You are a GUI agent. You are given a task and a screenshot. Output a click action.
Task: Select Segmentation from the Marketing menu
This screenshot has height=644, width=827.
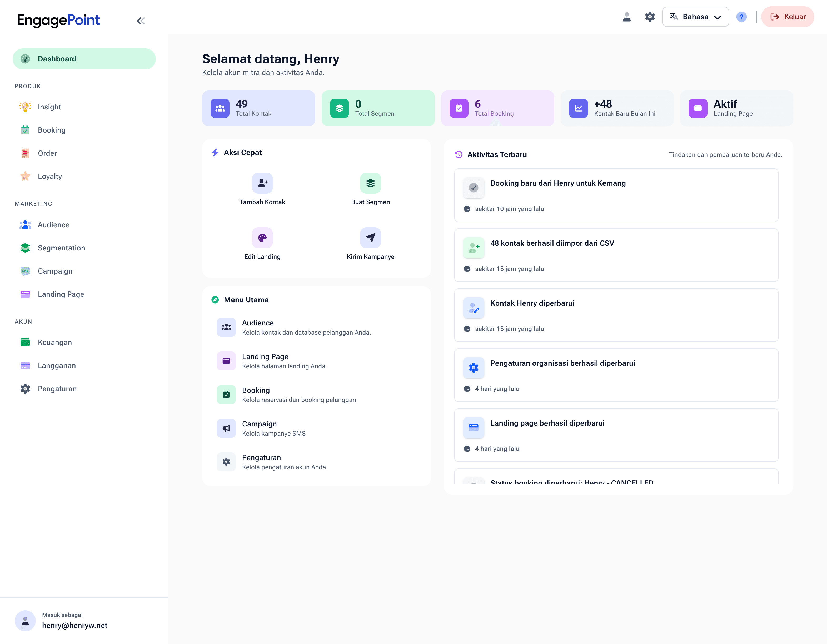[x=61, y=248]
